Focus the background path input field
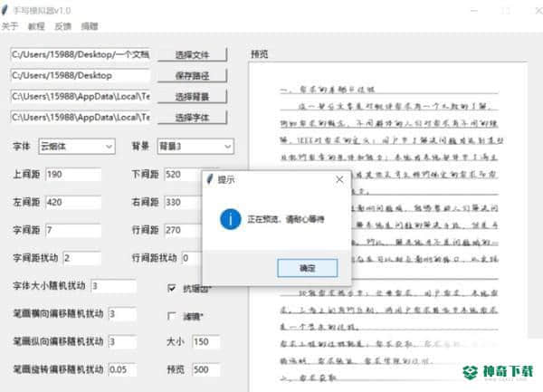This screenshot has width=543, height=392. click(80, 96)
